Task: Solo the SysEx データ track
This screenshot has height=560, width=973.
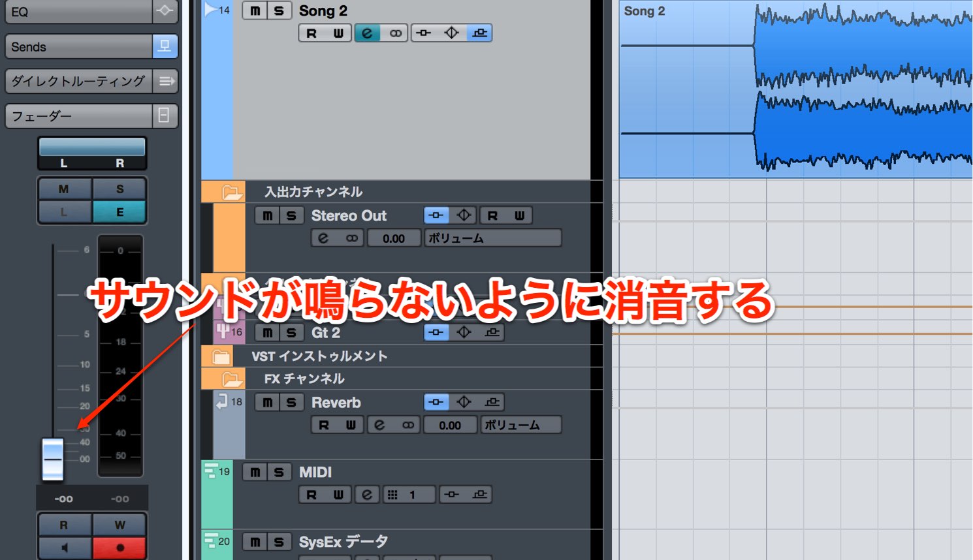Action: (279, 542)
